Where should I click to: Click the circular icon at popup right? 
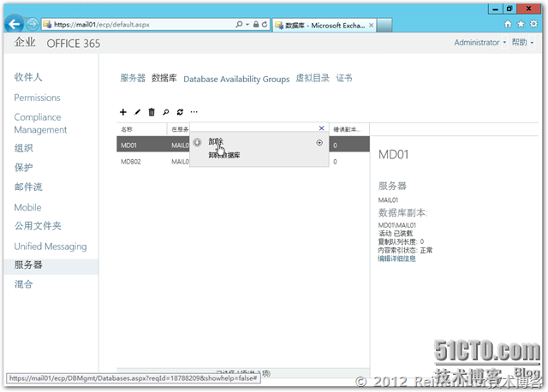click(x=319, y=143)
